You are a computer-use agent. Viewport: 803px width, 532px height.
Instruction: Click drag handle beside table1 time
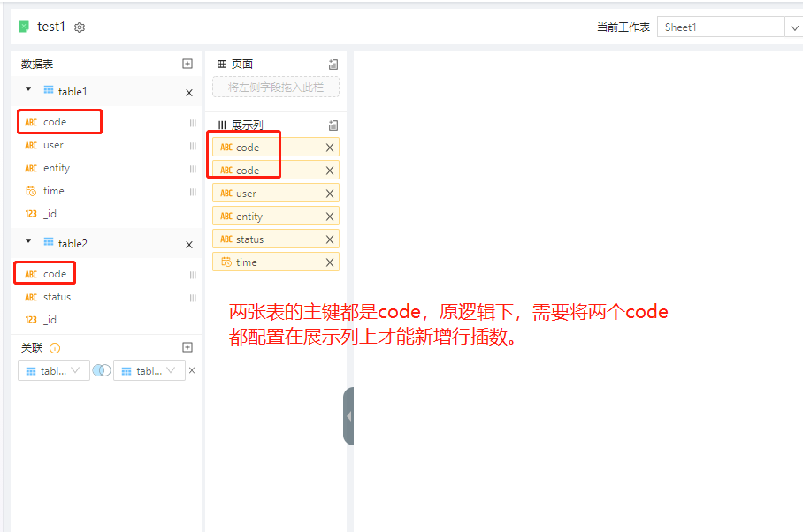click(x=193, y=193)
